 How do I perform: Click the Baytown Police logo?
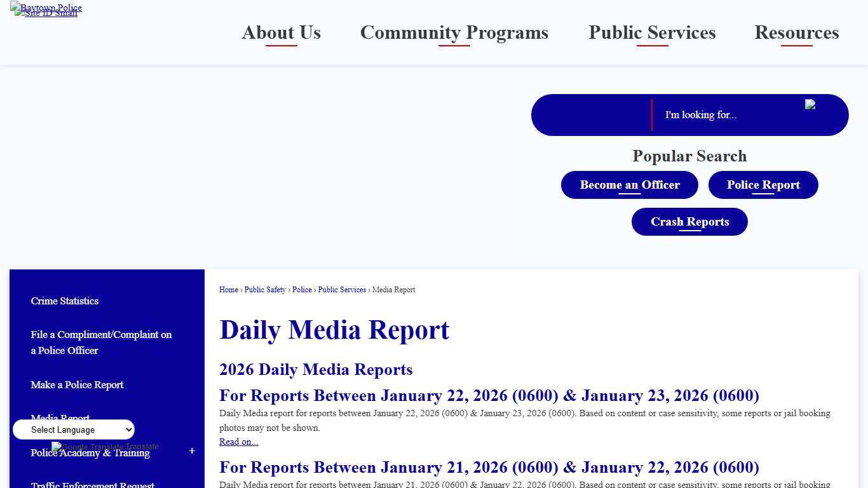(x=45, y=8)
